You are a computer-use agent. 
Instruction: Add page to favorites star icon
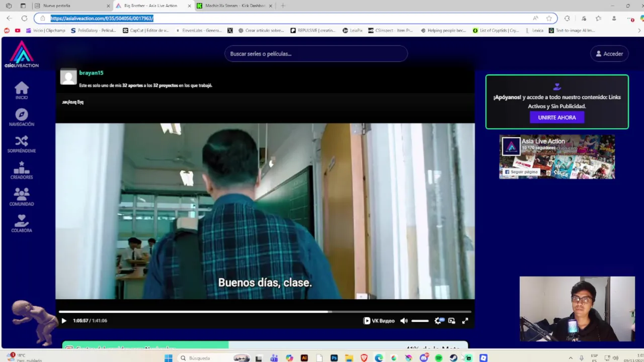tap(549, 18)
